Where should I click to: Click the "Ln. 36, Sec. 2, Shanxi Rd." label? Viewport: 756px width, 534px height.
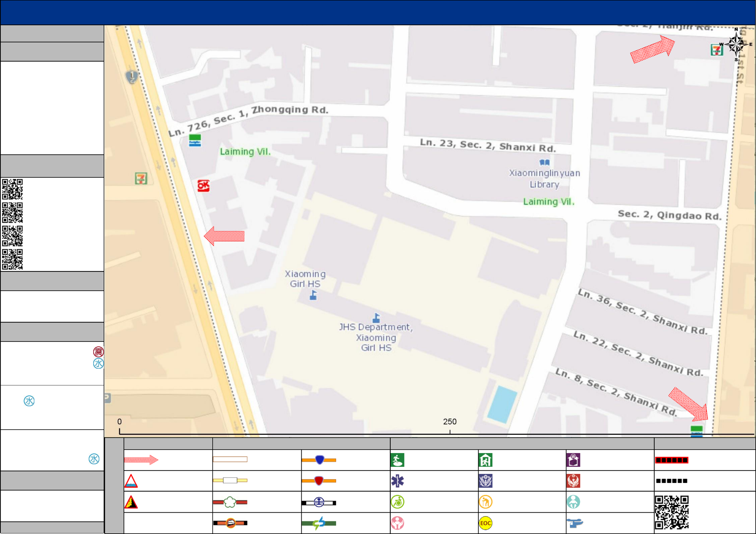coord(643,312)
